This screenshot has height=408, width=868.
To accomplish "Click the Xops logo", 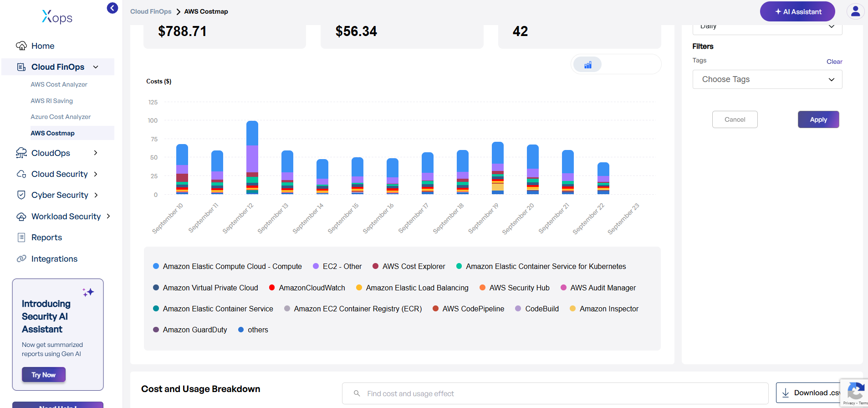I will pyautogui.click(x=57, y=17).
